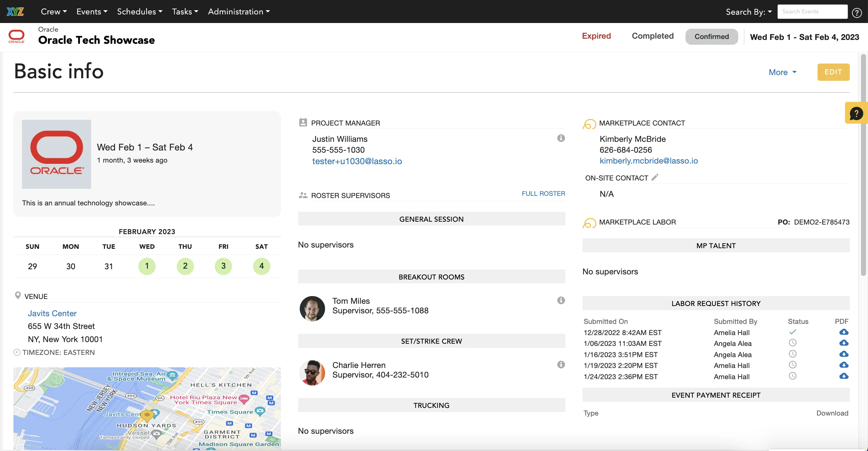Image resolution: width=868 pixels, height=451 pixels.
Task: Open the Administration dropdown menu
Action: point(238,11)
